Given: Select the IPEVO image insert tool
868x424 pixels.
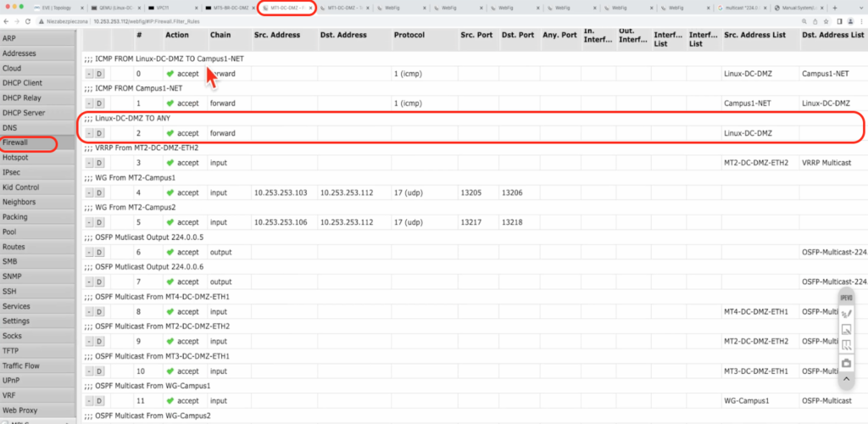Looking at the screenshot, I should pyautogui.click(x=846, y=329).
